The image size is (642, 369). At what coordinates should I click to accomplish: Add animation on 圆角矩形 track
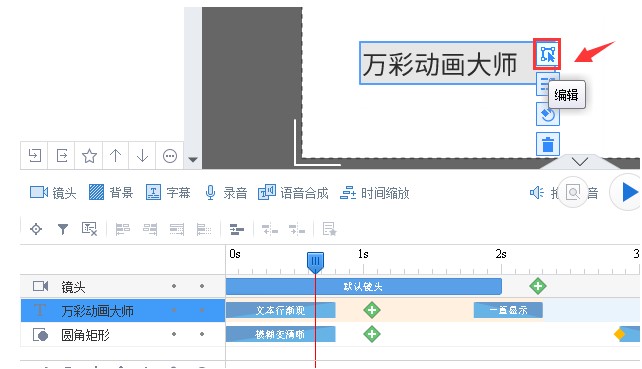372,334
